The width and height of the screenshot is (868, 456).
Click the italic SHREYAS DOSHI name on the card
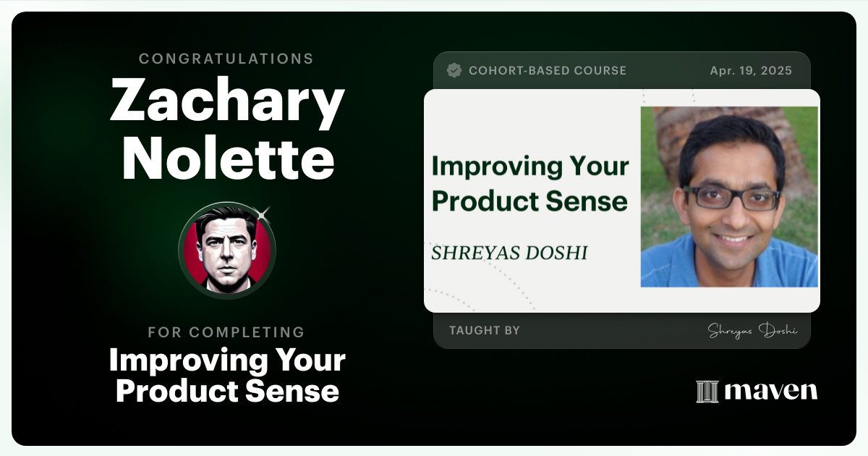coord(509,253)
